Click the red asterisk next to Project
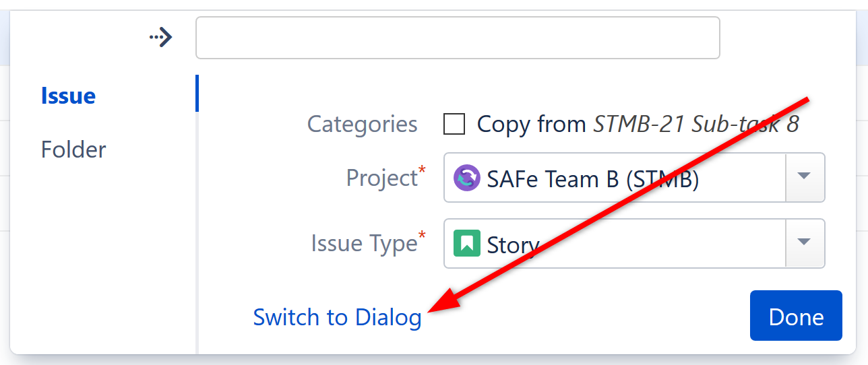The height and width of the screenshot is (365, 868). point(422,169)
